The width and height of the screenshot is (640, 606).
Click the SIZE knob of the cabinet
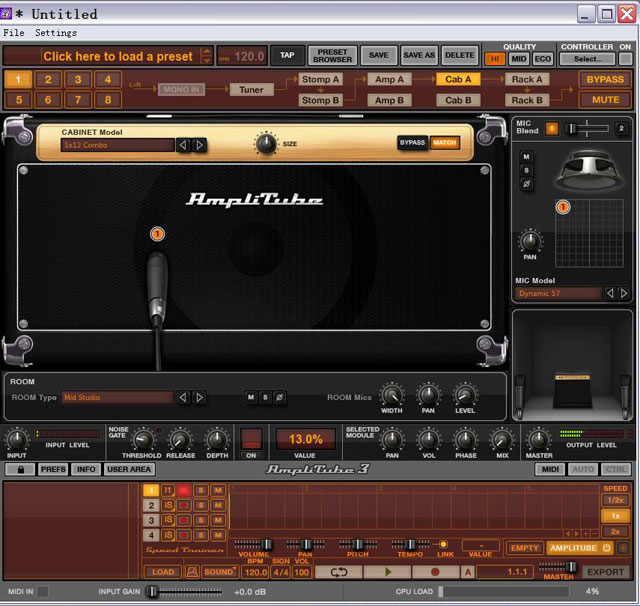[265, 144]
